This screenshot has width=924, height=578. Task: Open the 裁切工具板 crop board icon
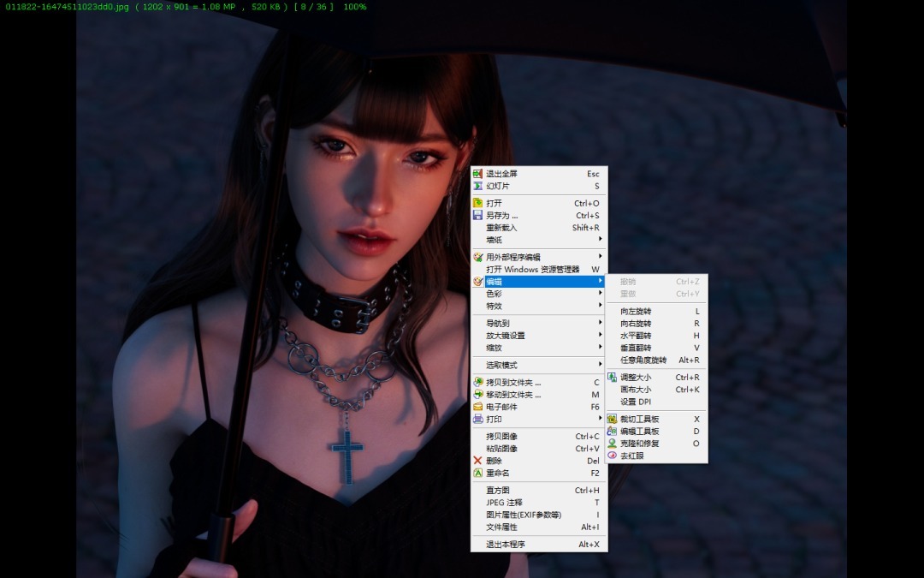(x=612, y=420)
